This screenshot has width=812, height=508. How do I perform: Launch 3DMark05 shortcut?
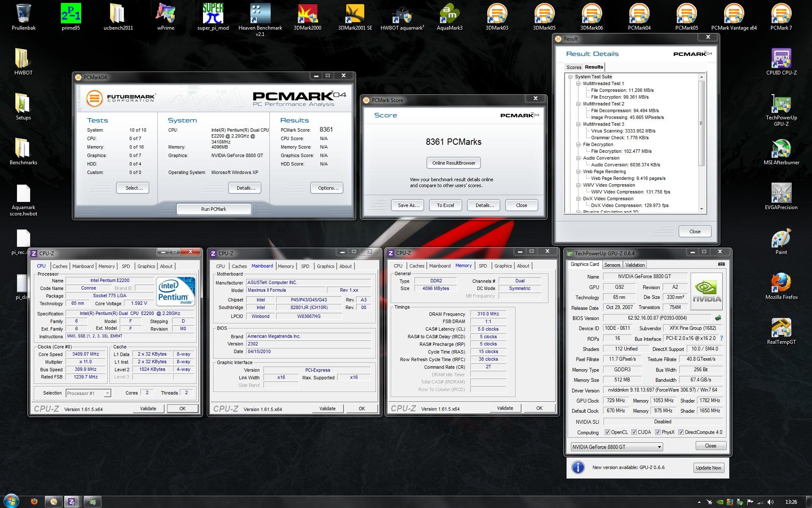tap(544, 17)
